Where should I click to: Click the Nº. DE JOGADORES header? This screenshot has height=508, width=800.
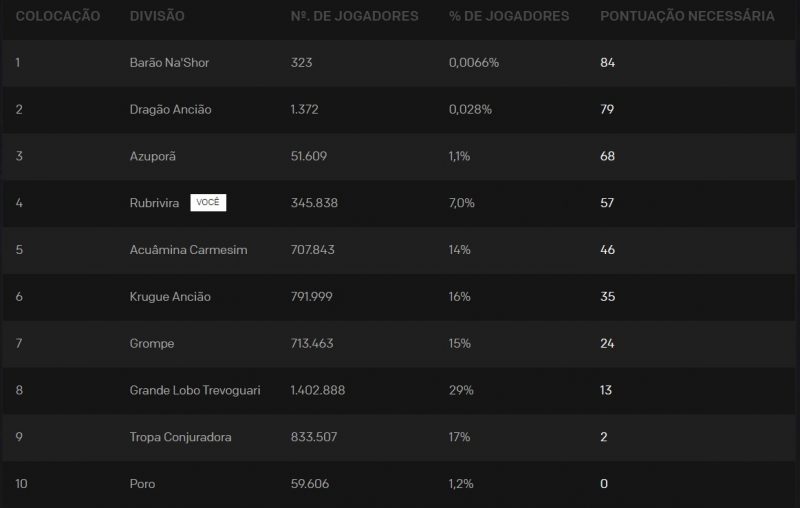click(x=354, y=17)
